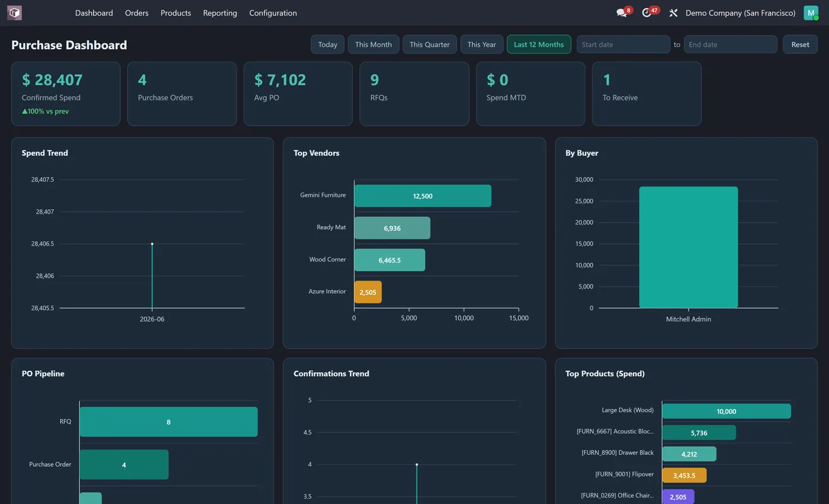Select the Ready Mat 6,936 bar
Screen dimensions: 829x504
click(x=392, y=228)
